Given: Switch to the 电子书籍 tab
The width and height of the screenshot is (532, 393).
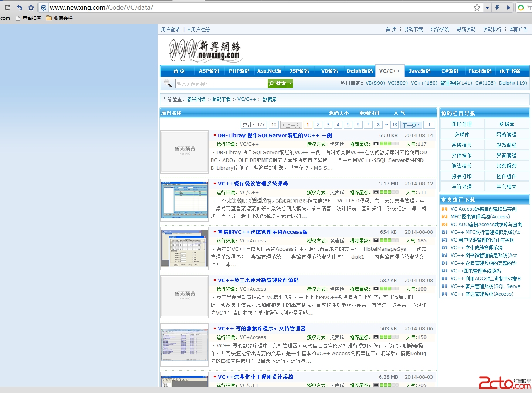Looking at the screenshot, I should (x=510, y=71).
